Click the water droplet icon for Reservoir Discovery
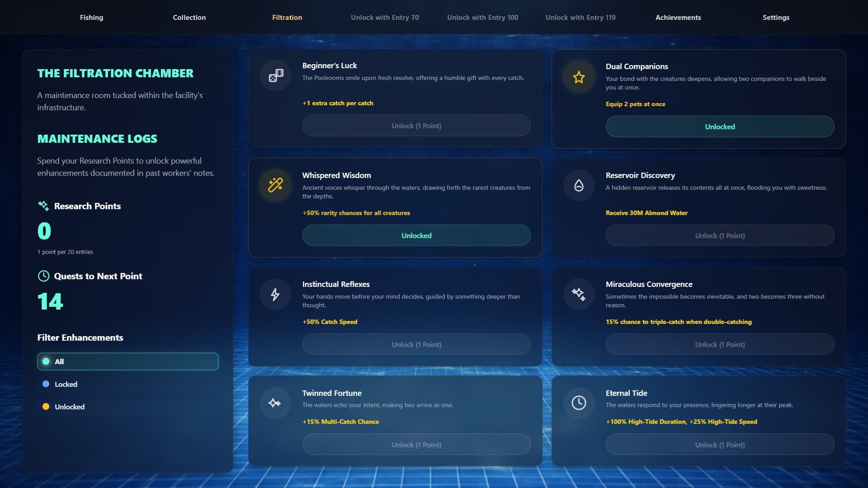This screenshot has width=868, height=488. 579,185
